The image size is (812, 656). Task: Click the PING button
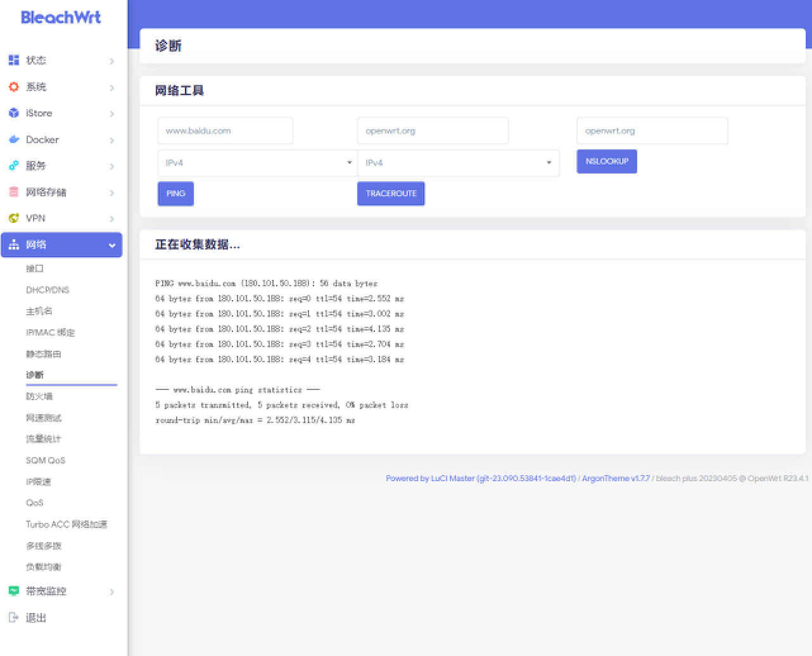tap(175, 194)
